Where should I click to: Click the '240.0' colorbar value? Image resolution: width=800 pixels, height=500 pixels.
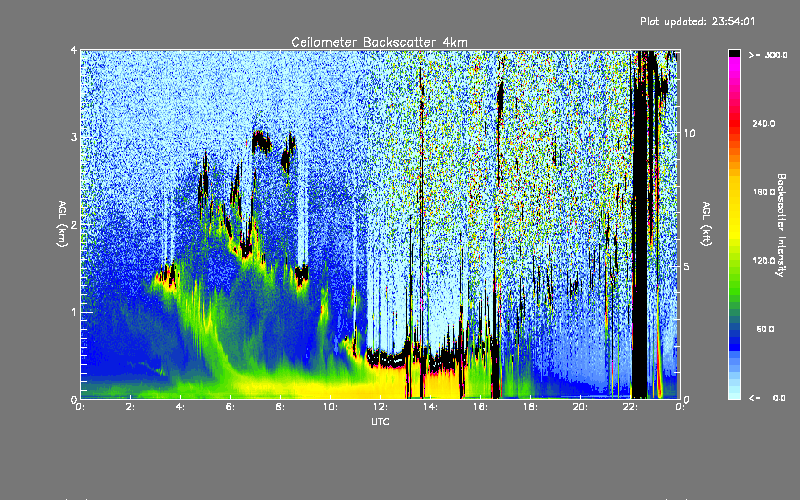click(x=764, y=124)
